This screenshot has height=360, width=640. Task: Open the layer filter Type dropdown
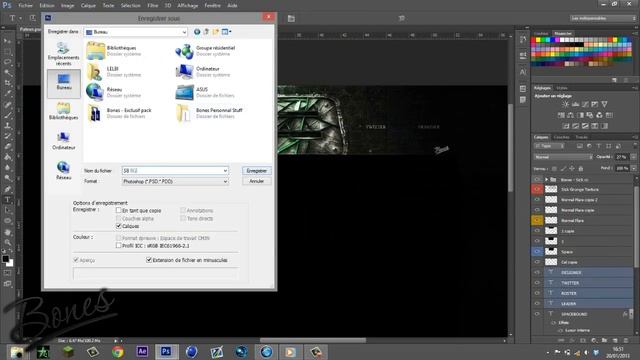(x=549, y=146)
